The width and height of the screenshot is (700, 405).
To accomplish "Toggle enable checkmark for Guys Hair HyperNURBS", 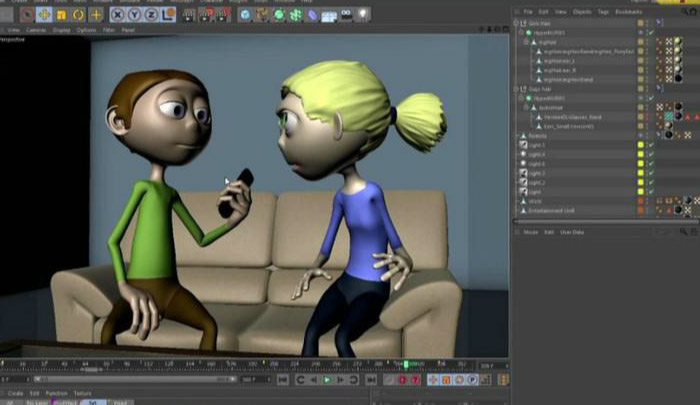I will pos(651,98).
